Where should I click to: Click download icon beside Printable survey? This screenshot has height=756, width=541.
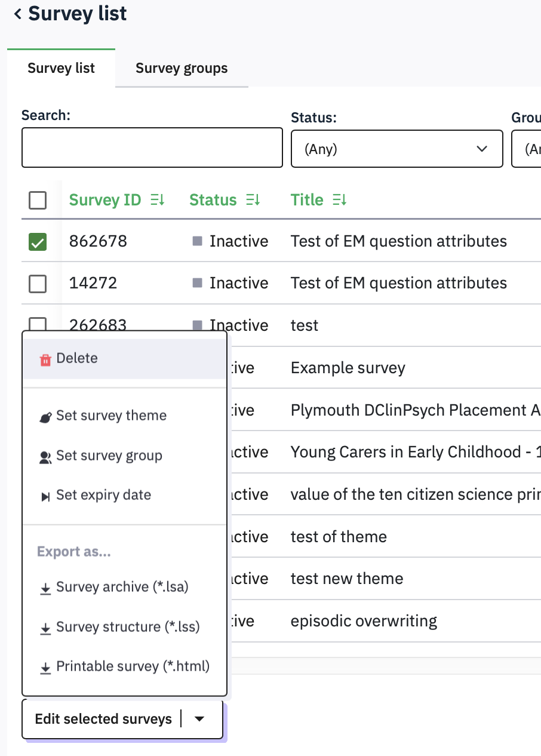(x=45, y=668)
